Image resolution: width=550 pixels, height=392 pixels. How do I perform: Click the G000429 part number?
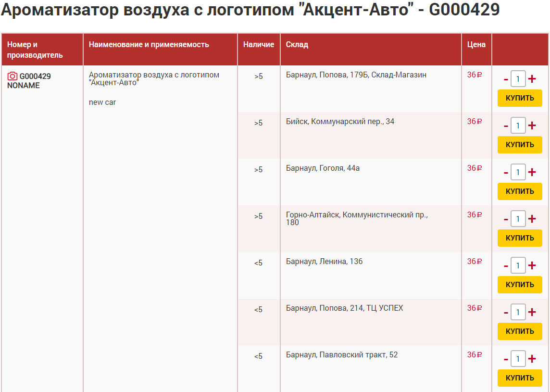pyautogui.click(x=35, y=76)
